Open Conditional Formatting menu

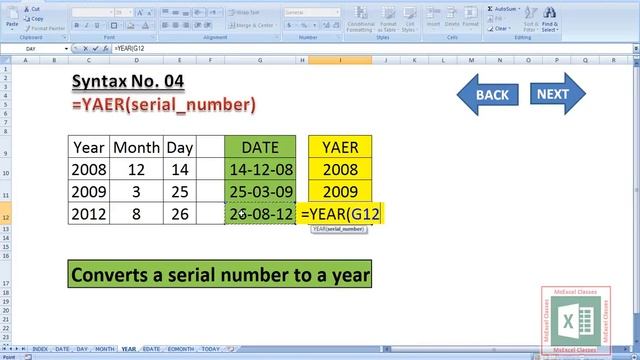click(360, 19)
